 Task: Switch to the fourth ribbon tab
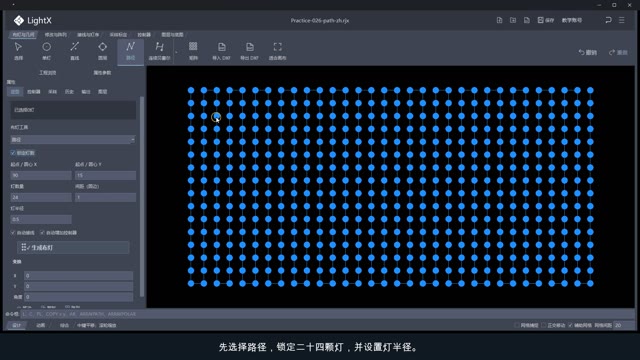pos(118,35)
